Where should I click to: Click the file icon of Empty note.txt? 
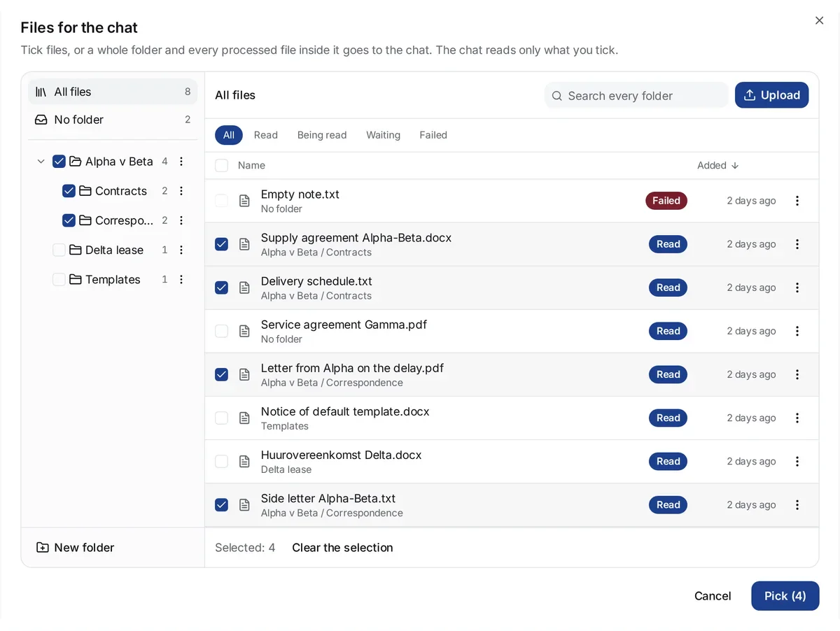pos(244,201)
